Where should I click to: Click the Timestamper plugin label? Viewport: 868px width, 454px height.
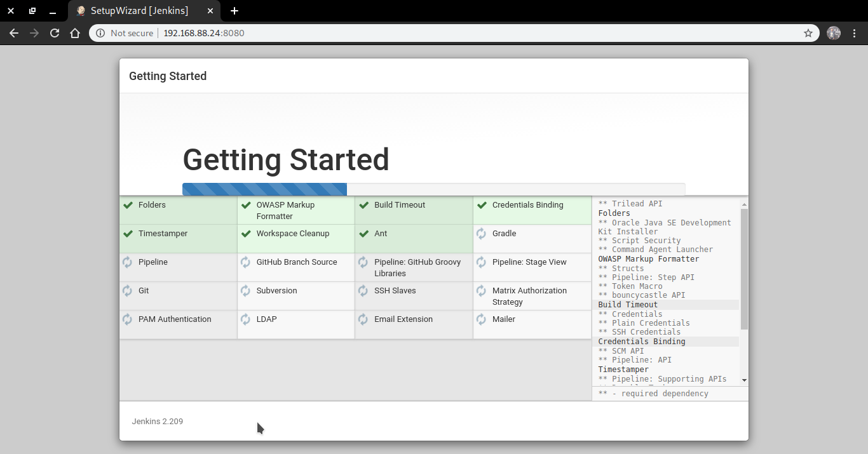point(163,234)
